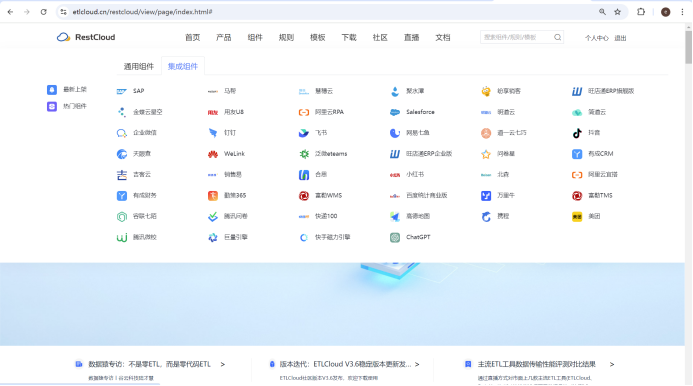Click the 金蝶云星空 component icon
Image resolution: width=693 pixels, height=386 pixels.
coord(122,112)
